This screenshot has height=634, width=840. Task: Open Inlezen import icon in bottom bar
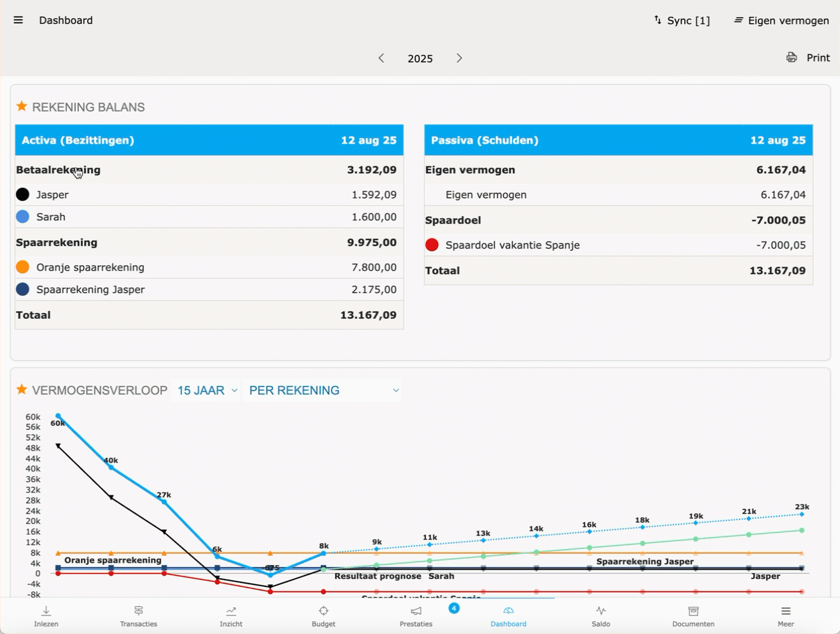tap(46, 611)
